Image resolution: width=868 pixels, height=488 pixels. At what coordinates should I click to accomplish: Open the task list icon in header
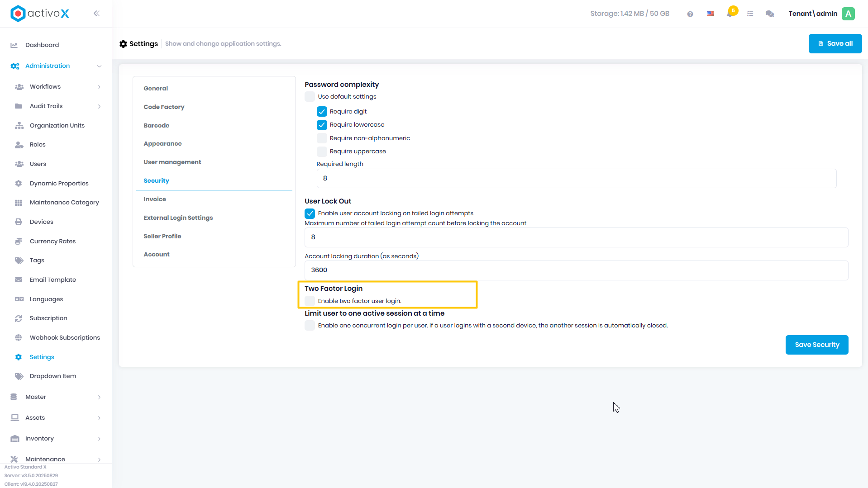click(750, 14)
